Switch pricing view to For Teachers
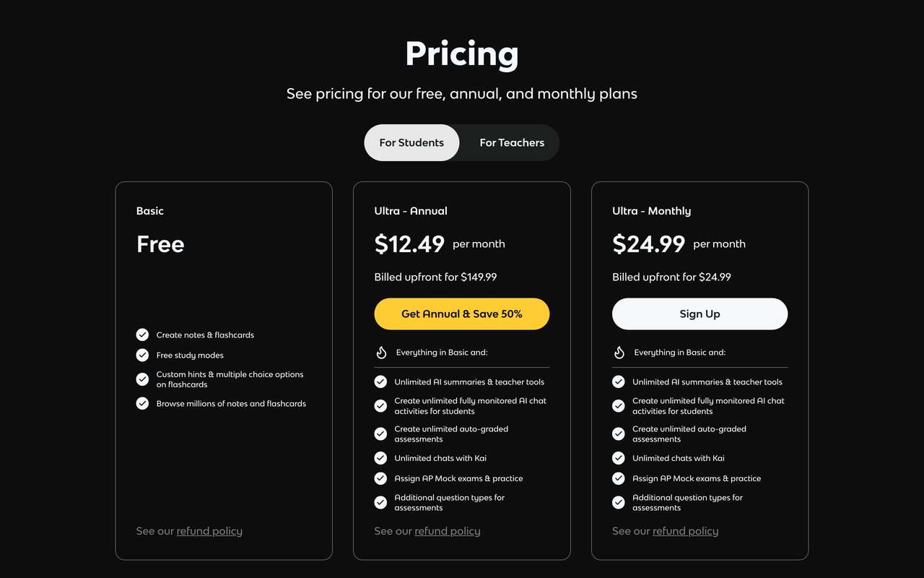The width and height of the screenshot is (924, 578). click(x=512, y=142)
